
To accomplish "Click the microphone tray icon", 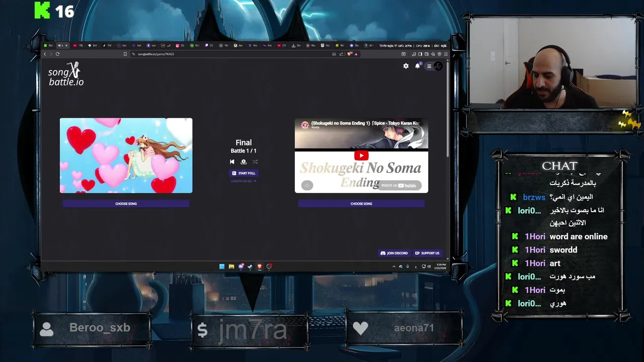I will (408, 266).
